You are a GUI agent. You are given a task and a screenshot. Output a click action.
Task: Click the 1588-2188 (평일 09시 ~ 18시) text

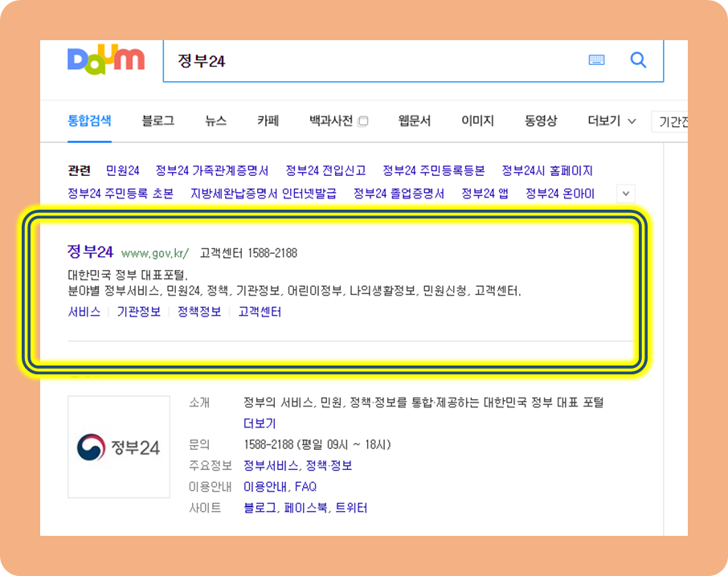pos(317,444)
